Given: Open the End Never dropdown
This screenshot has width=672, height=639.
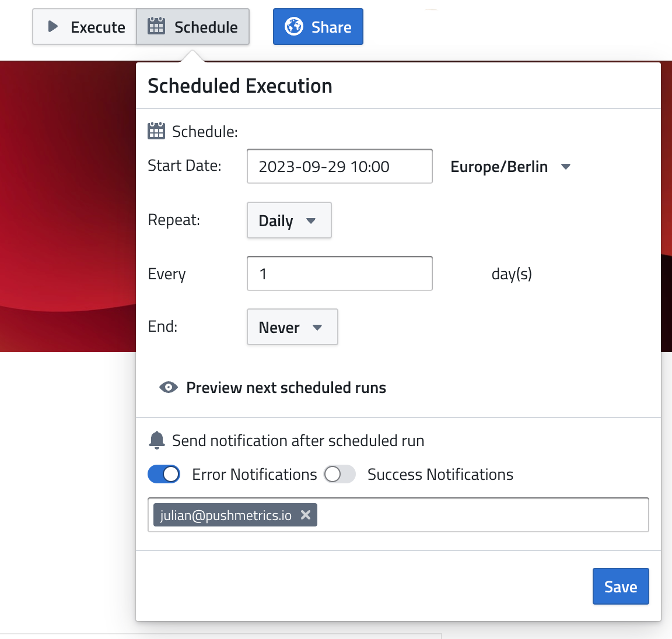Looking at the screenshot, I should [292, 327].
